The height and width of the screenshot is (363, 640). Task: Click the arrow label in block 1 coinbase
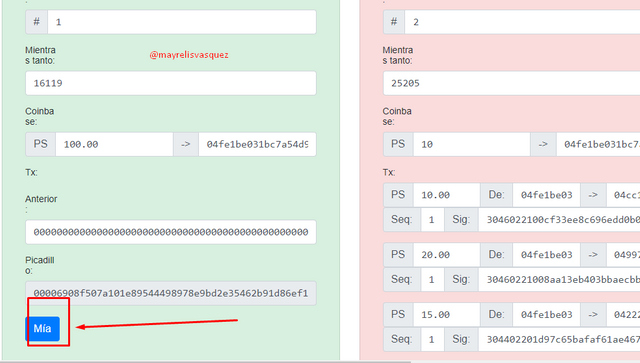tap(186, 144)
